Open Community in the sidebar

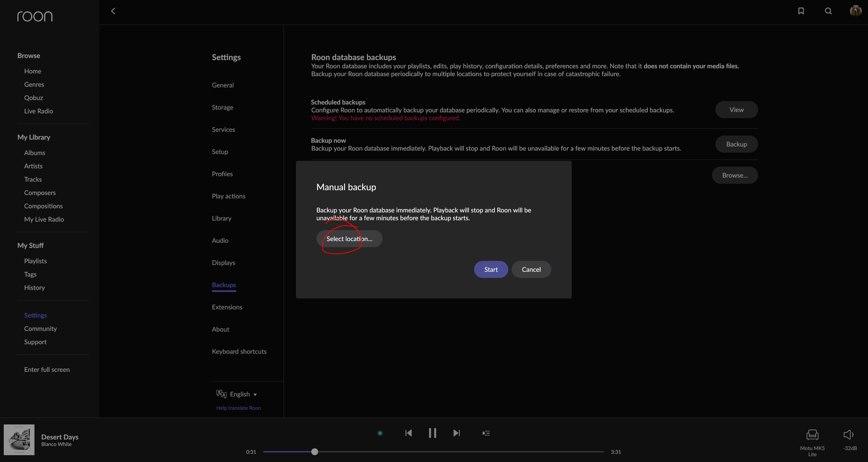[x=40, y=328]
